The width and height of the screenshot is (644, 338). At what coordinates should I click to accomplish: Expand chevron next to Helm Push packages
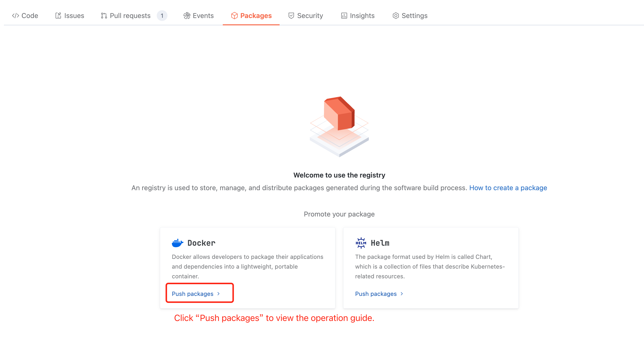click(402, 294)
